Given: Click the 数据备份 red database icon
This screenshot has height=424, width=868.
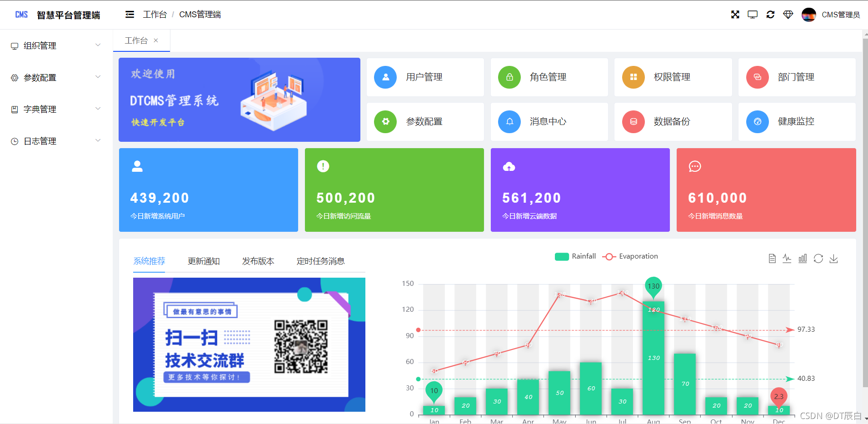Looking at the screenshot, I should 634,122.
